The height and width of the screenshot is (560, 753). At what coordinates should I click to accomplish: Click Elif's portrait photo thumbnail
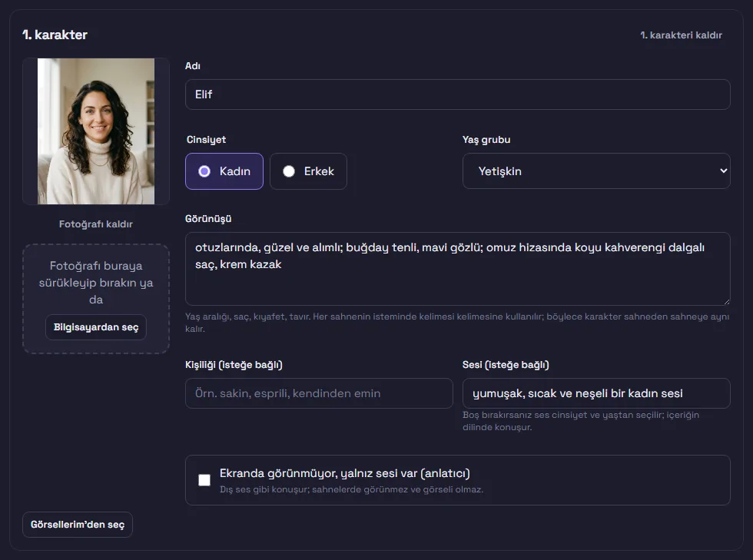[x=96, y=131]
